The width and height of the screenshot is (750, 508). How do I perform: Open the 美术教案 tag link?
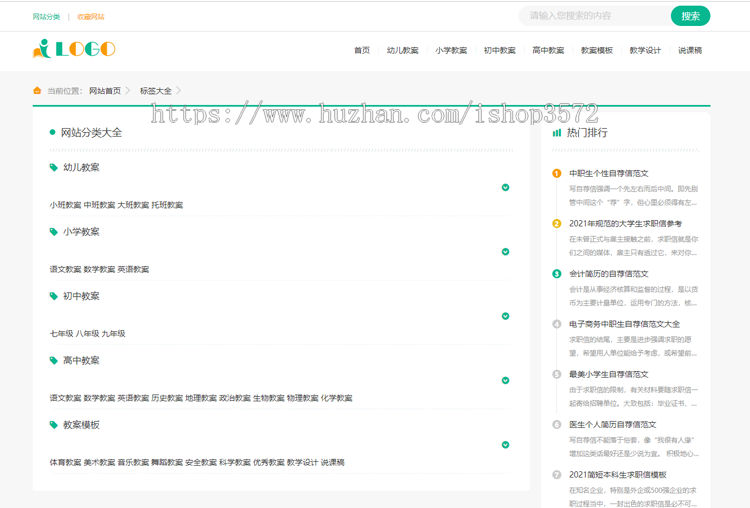(x=99, y=463)
